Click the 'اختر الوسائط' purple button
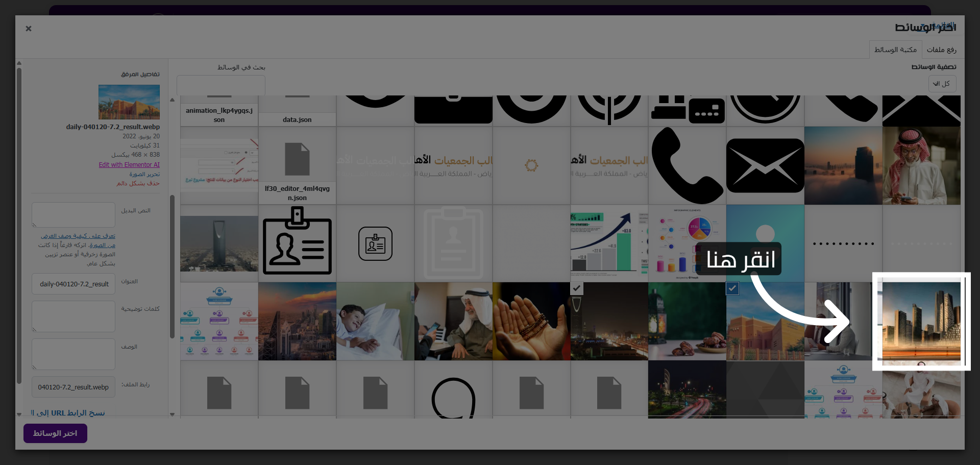Viewport: 980px width, 465px height. pyautogui.click(x=55, y=433)
